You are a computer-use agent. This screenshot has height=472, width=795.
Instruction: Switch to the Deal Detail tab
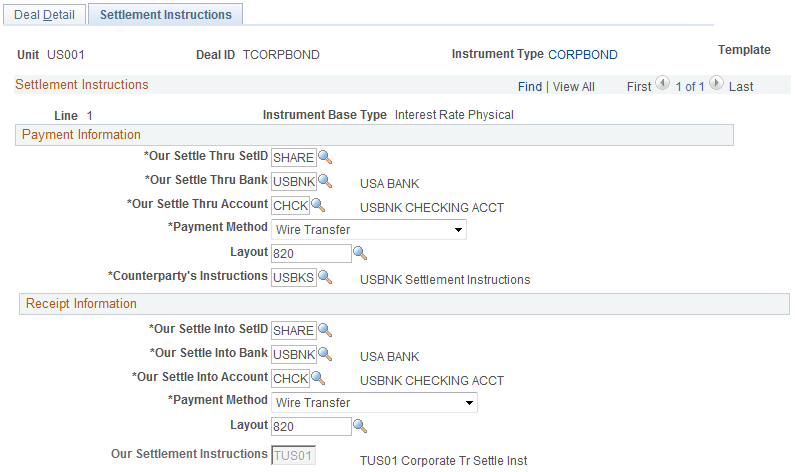[43, 14]
